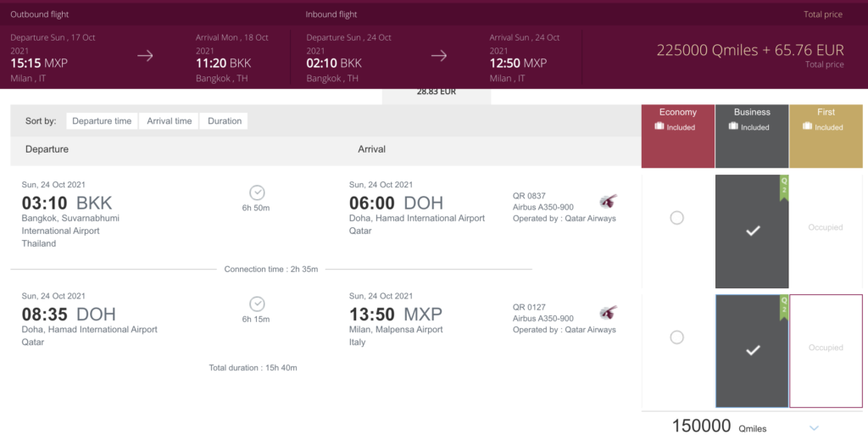
Task: Click the inbound flight arrow icon
Action: click(439, 55)
